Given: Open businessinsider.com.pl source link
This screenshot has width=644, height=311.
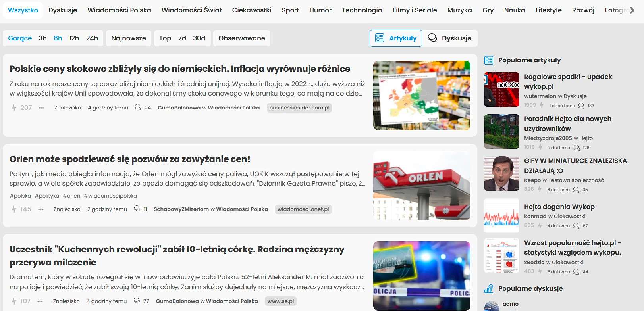Looking at the screenshot, I should point(299,108).
